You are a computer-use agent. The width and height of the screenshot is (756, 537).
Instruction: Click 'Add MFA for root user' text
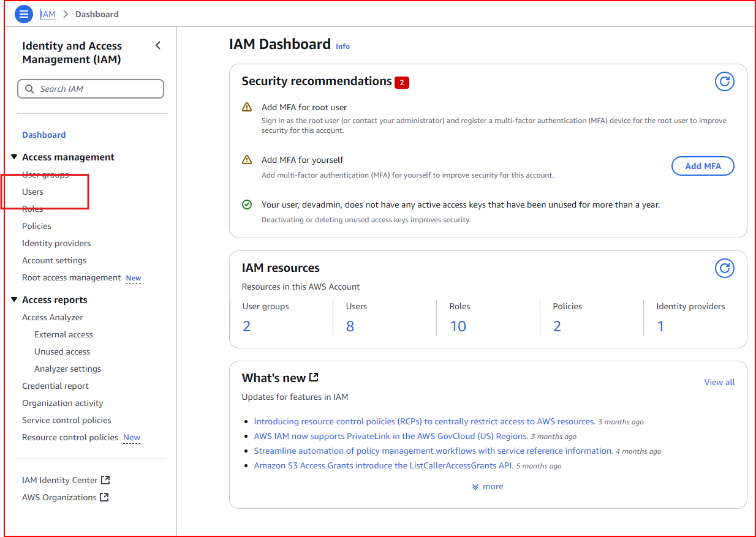[x=304, y=107]
